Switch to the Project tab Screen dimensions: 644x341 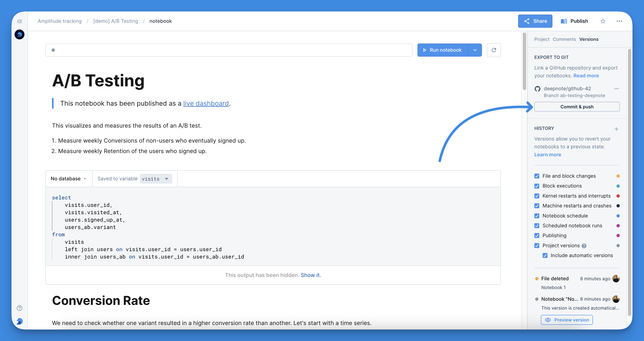point(542,39)
